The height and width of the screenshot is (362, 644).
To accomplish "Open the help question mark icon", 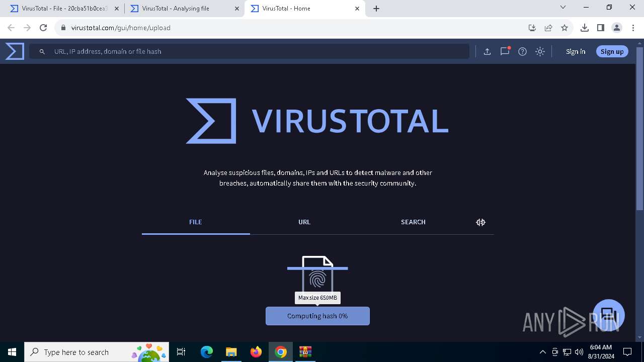I will [522, 51].
